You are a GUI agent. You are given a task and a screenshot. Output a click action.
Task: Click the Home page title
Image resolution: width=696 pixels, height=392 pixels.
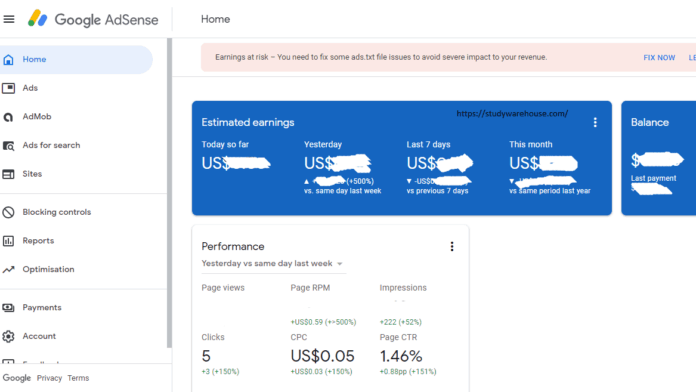click(215, 19)
